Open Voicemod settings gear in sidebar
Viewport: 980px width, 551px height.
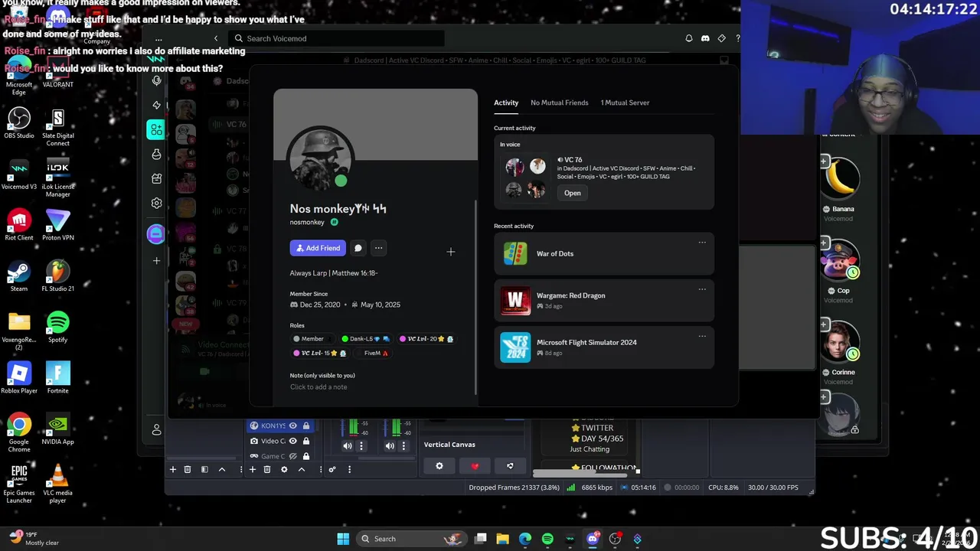(x=156, y=203)
